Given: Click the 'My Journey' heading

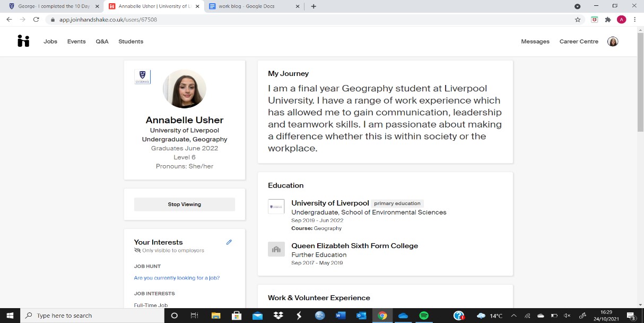Looking at the screenshot, I should tap(288, 74).
